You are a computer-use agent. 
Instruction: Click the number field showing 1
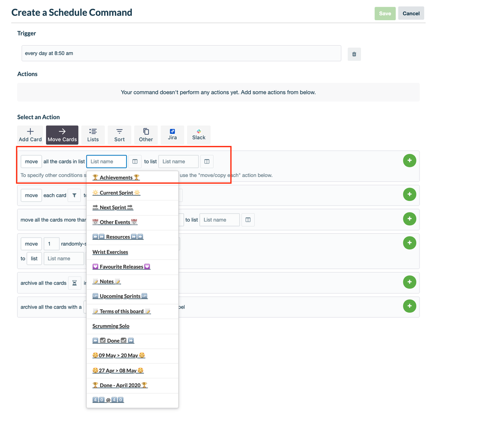pos(51,244)
